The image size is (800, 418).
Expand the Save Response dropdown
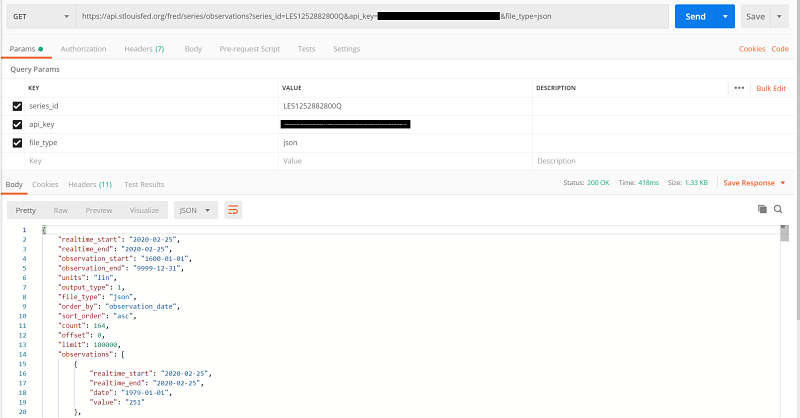(x=754, y=183)
